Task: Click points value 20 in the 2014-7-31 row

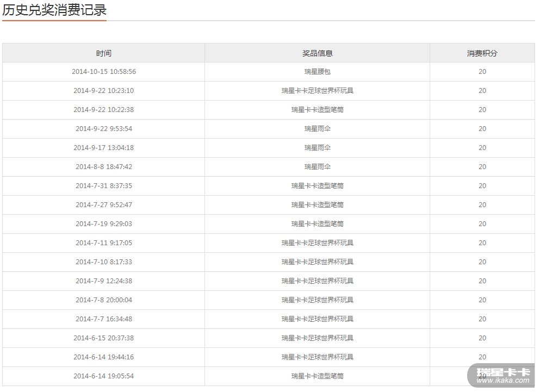Action: pos(482,185)
